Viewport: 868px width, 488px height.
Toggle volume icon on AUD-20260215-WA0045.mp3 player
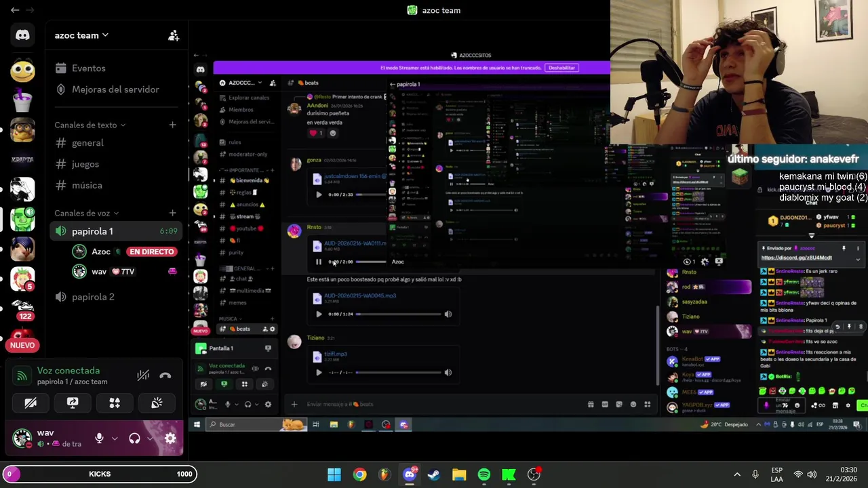click(x=448, y=314)
